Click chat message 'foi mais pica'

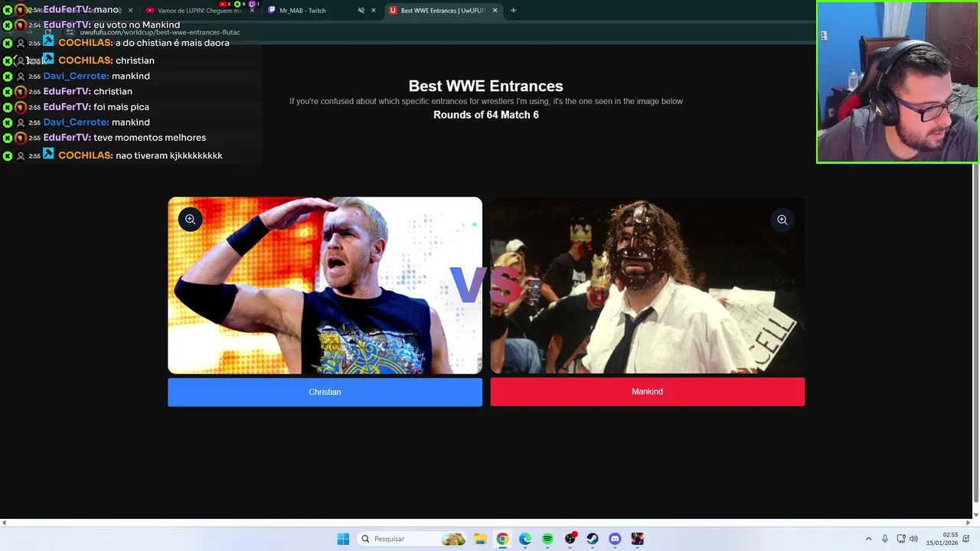point(121,107)
